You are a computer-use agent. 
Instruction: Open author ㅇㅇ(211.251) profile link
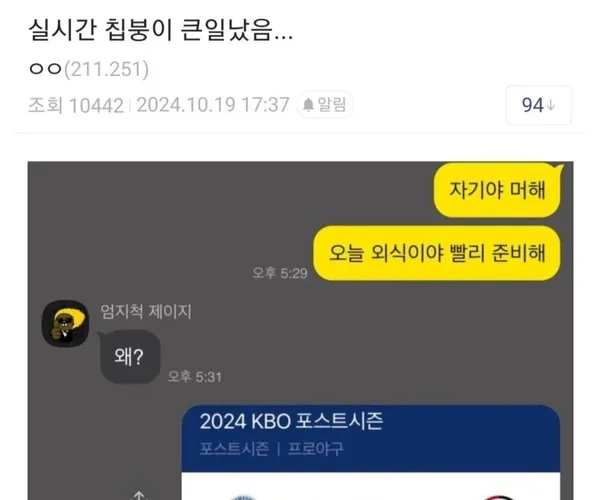coord(89,69)
